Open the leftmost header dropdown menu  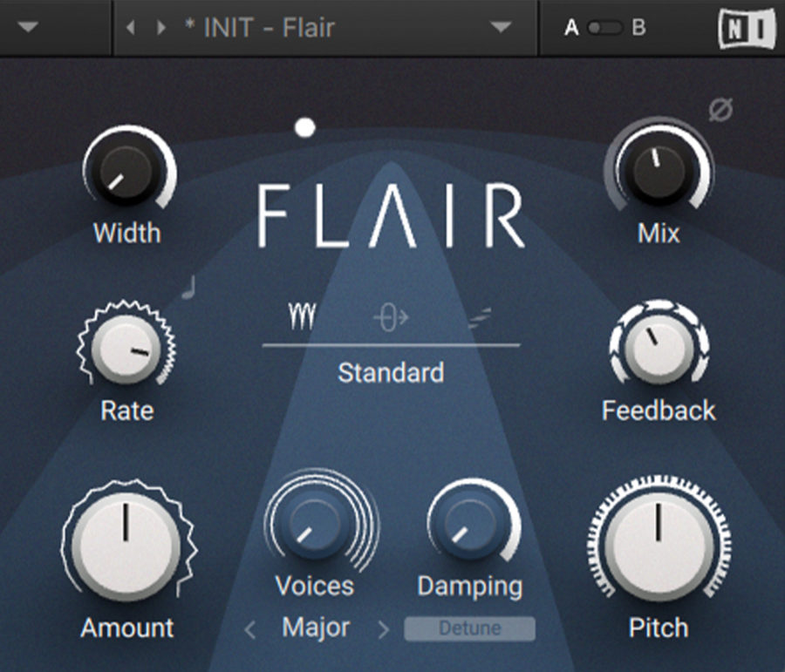(x=28, y=27)
